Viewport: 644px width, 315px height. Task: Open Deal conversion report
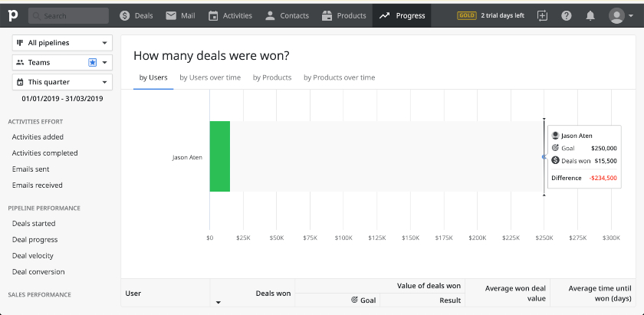pyautogui.click(x=38, y=271)
